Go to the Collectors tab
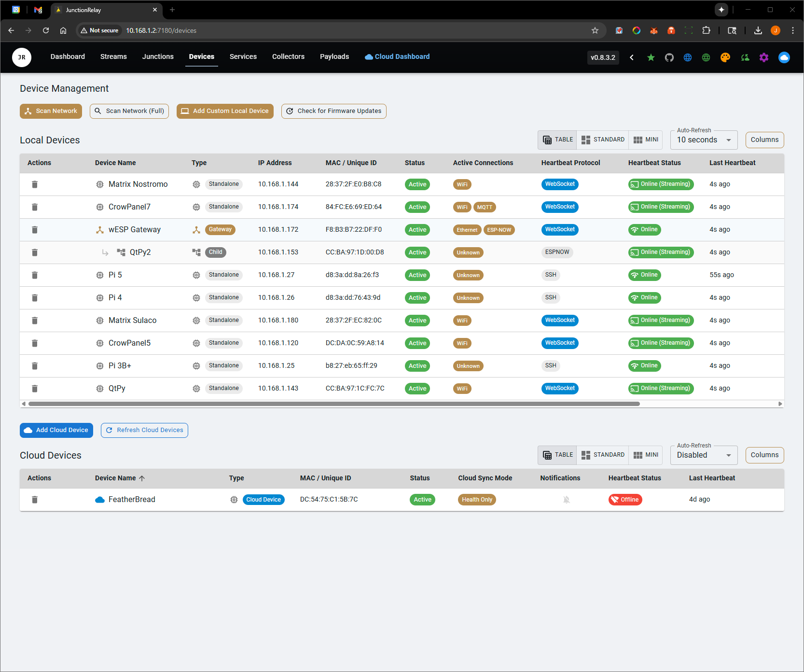Image resolution: width=804 pixels, height=672 pixels. (x=288, y=56)
